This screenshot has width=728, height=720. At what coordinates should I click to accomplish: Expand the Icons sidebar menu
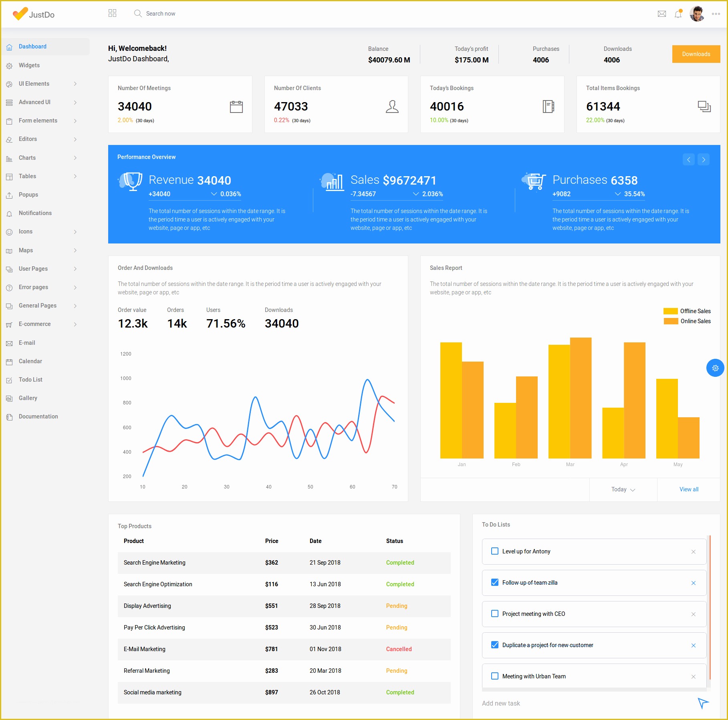click(x=45, y=231)
